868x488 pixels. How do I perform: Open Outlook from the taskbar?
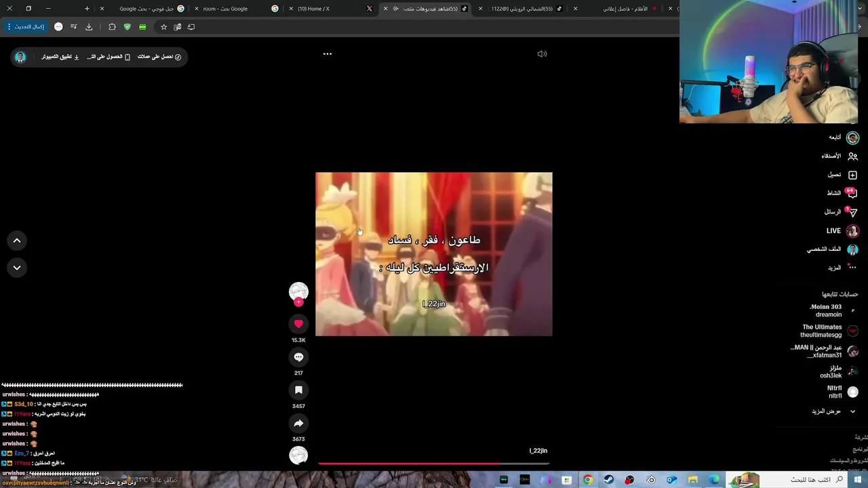tap(672, 480)
